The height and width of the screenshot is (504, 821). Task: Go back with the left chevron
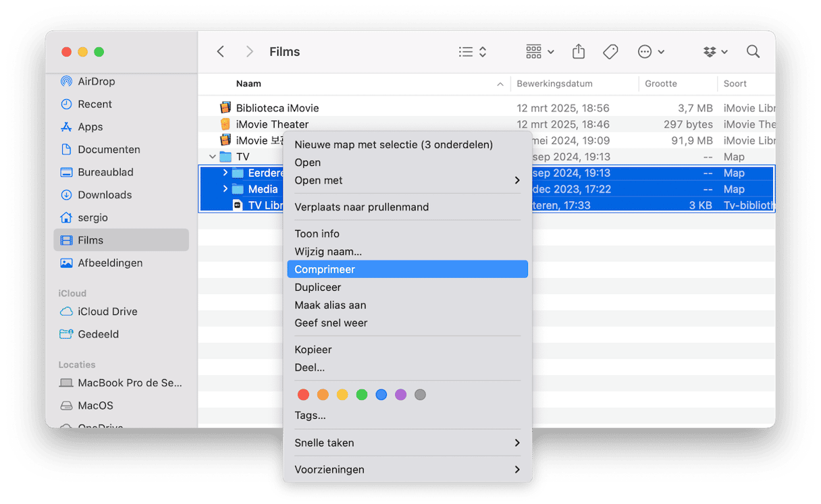(221, 52)
